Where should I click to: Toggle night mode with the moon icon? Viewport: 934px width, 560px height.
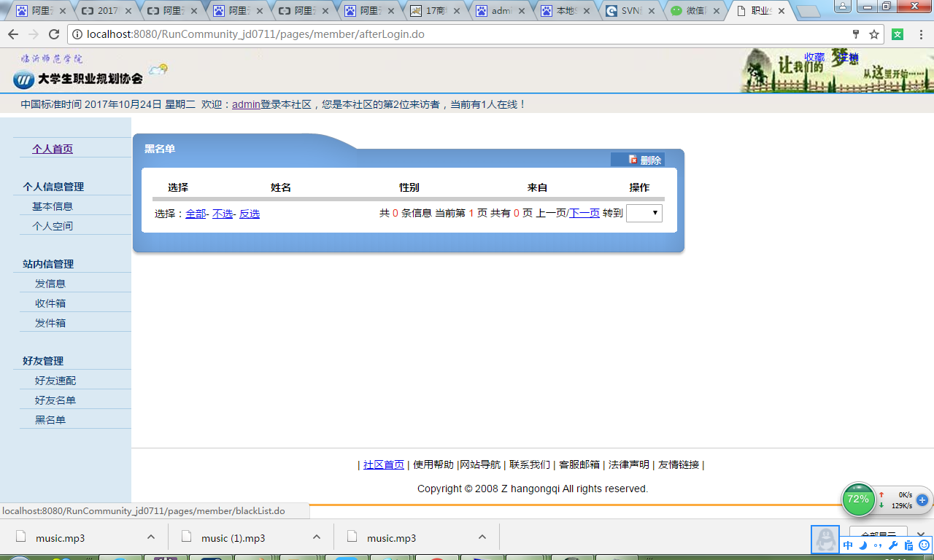coord(862,545)
